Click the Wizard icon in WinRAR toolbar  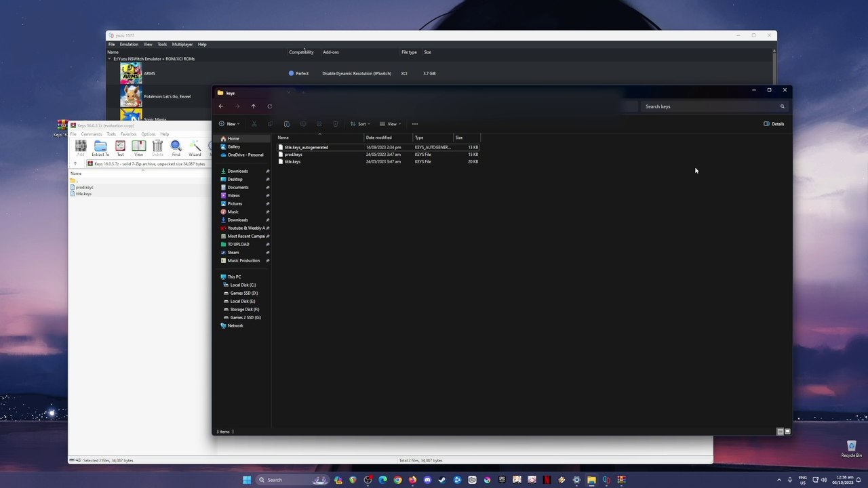195,148
